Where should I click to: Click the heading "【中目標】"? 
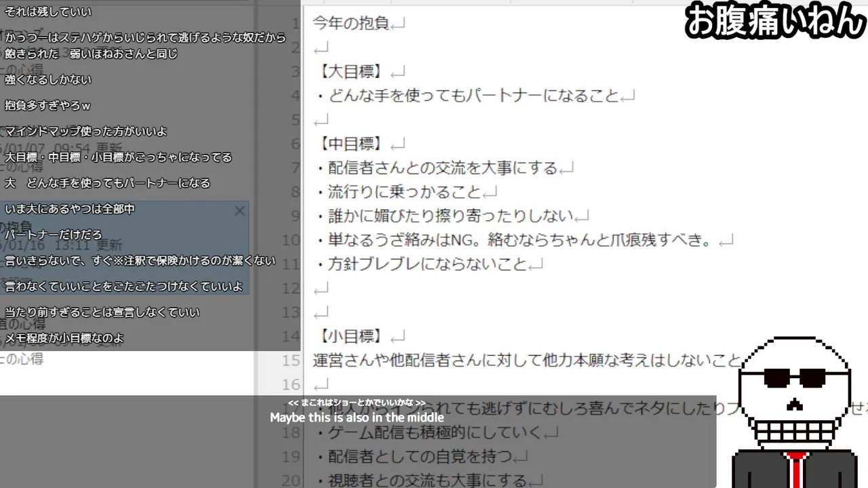click(x=351, y=144)
